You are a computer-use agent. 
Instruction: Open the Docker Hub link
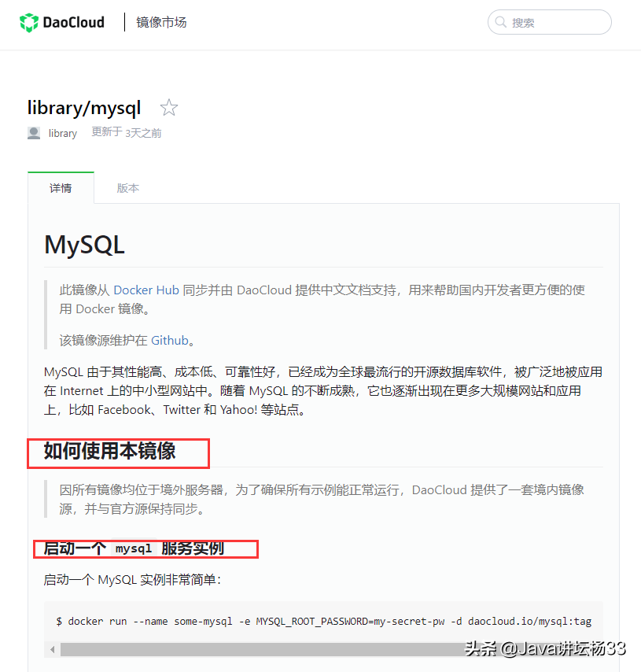146,290
